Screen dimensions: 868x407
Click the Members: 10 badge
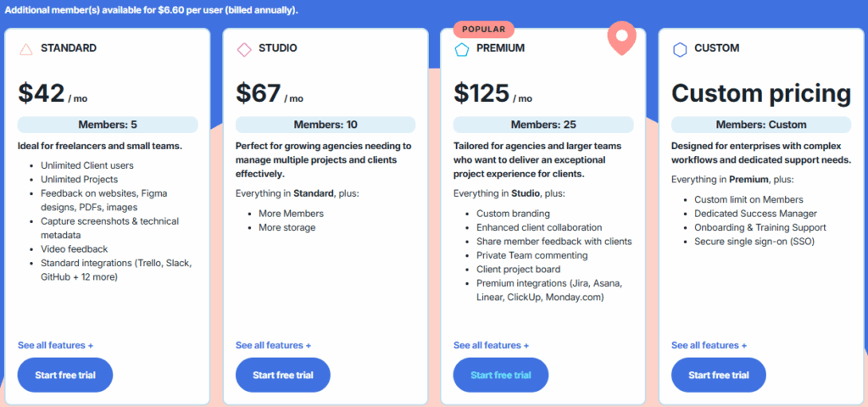click(x=325, y=125)
